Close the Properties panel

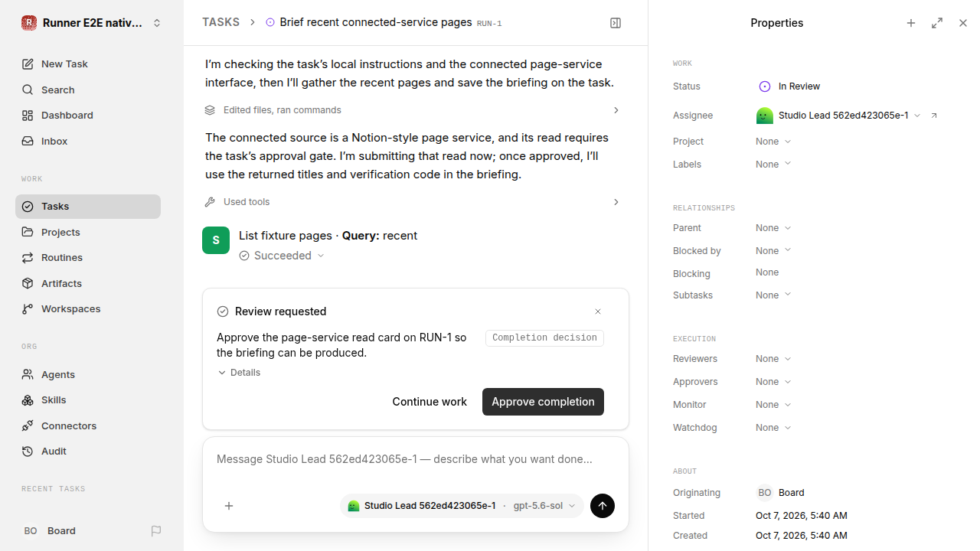(x=963, y=23)
